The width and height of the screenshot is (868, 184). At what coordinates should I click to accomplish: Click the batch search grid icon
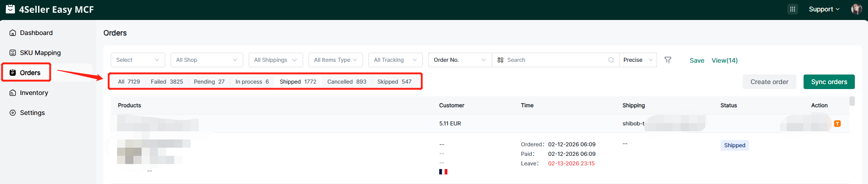click(500, 60)
